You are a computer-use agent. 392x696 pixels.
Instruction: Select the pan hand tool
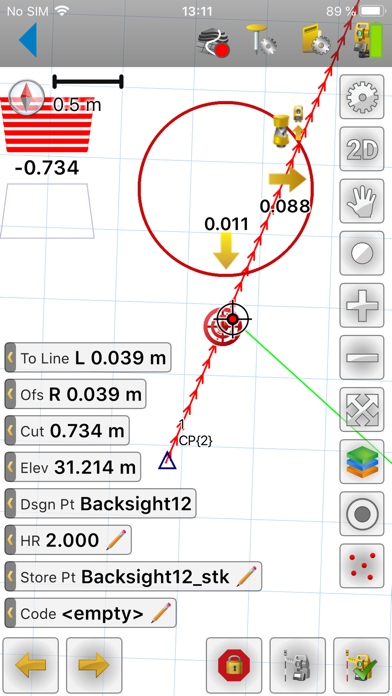tap(362, 201)
